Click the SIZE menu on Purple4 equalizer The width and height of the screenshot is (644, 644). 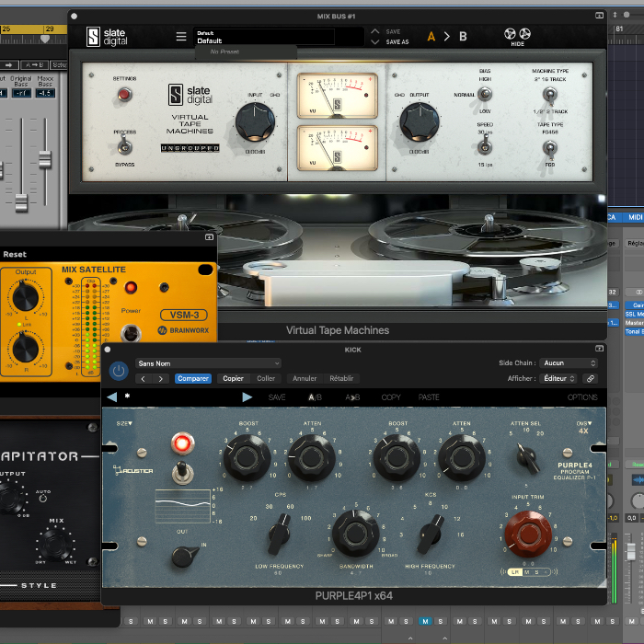point(123,423)
